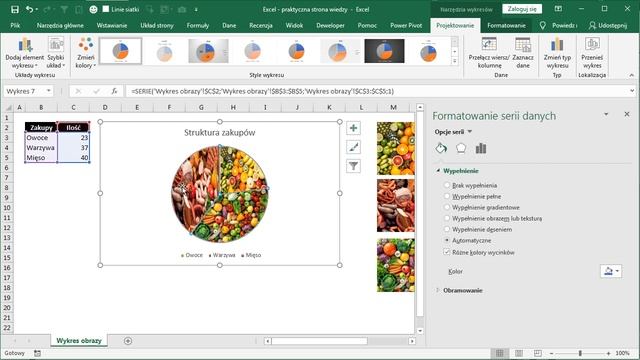Click Przenieś wykres icon
This screenshot has width=640, height=360.
pos(592,53)
